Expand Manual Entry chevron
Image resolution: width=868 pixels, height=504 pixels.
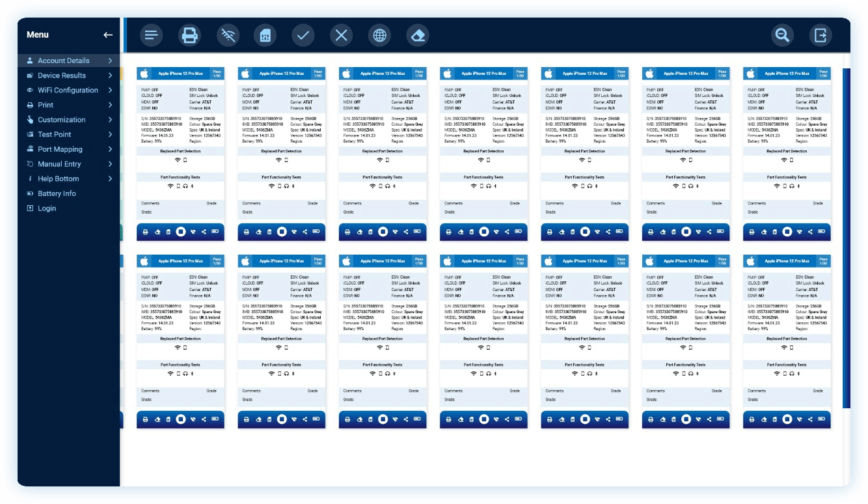111,164
